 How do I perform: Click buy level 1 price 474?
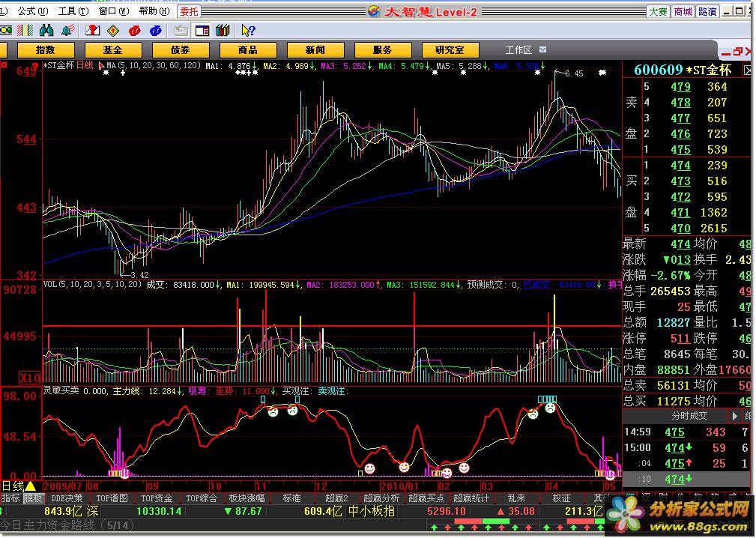(x=680, y=166)
